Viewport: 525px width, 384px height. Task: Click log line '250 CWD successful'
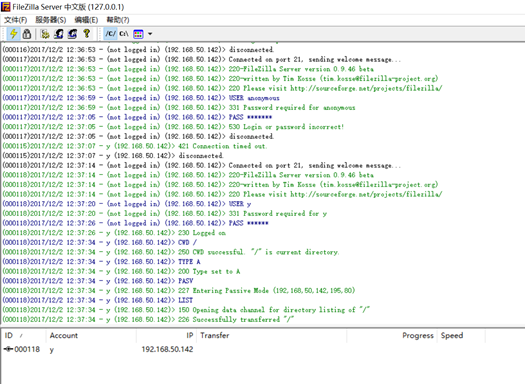[171, 252]
